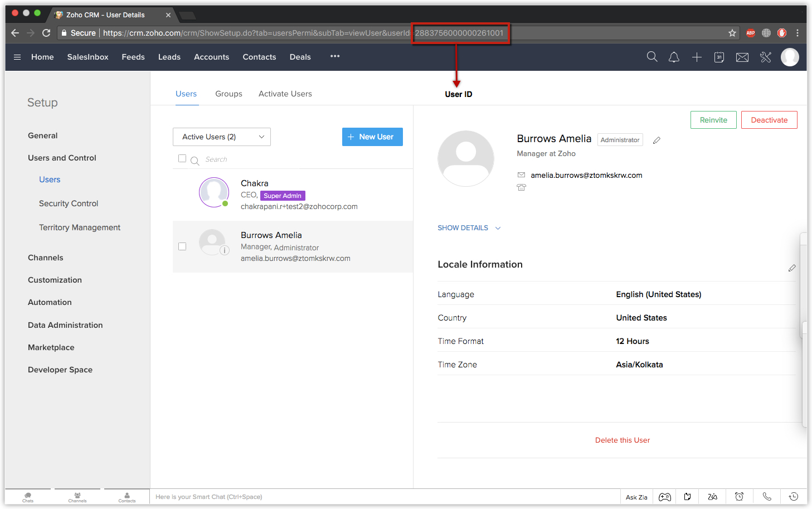
Task: Open the Leads module
Action: pos(169,57)
